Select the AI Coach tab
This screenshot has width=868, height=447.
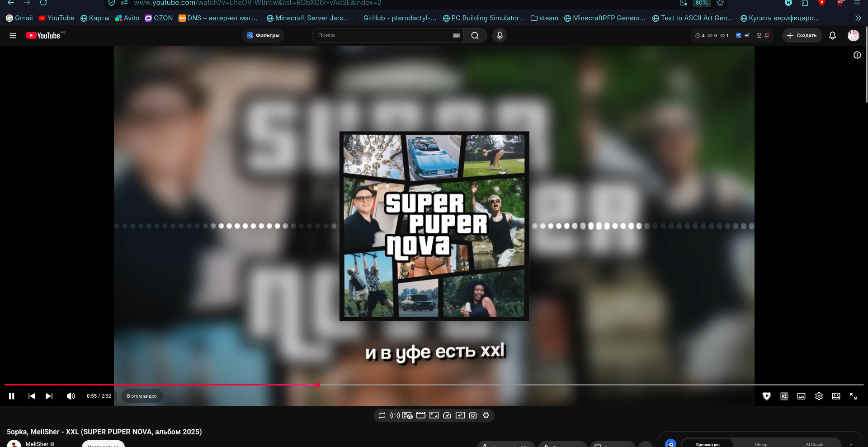click(x=814, y=444)
